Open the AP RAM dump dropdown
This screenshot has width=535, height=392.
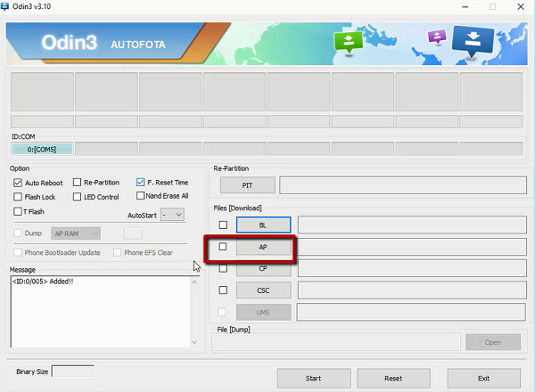(76, 233)
